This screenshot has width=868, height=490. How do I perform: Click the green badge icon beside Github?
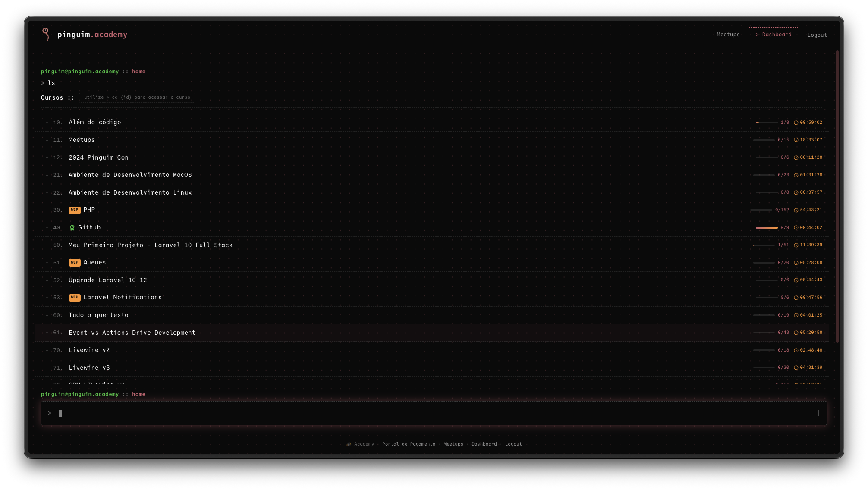coord(72,228)
